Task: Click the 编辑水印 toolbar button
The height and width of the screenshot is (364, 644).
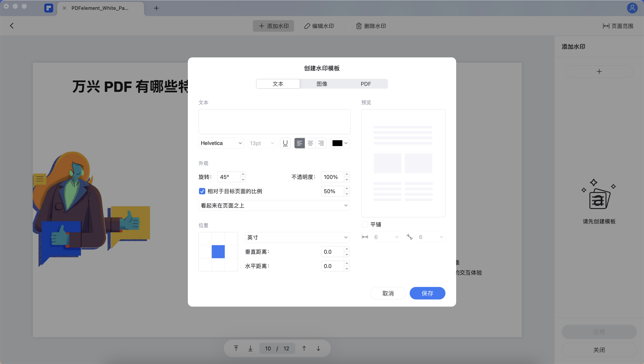Action: click(x=319, y=26)
